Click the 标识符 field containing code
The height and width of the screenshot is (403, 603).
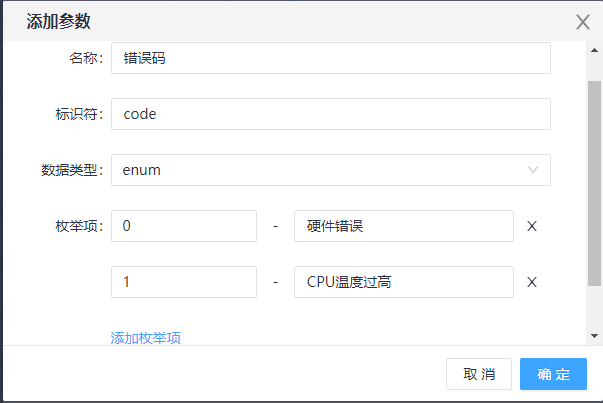(x=330, y=114)
